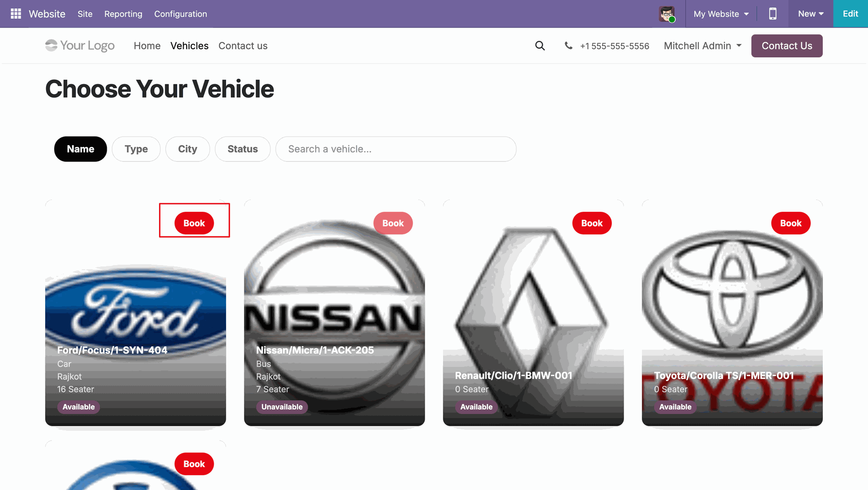Viewport: 868px width, 490px height.
Task: Book the Toyota Corolla TS 1-MER-001
Action: click(x=791, y=223)
